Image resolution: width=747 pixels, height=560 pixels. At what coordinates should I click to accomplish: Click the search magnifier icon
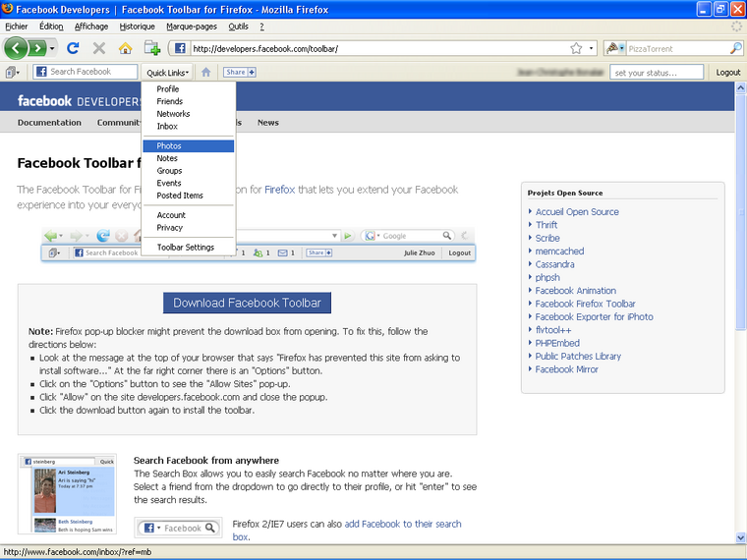tap(736, 48)
